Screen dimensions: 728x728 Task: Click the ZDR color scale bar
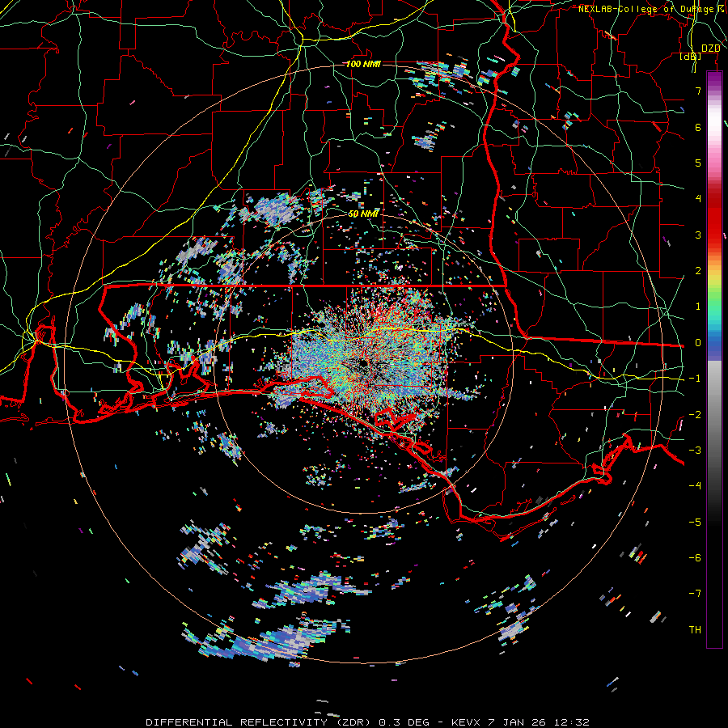click(x=714, y=359)
